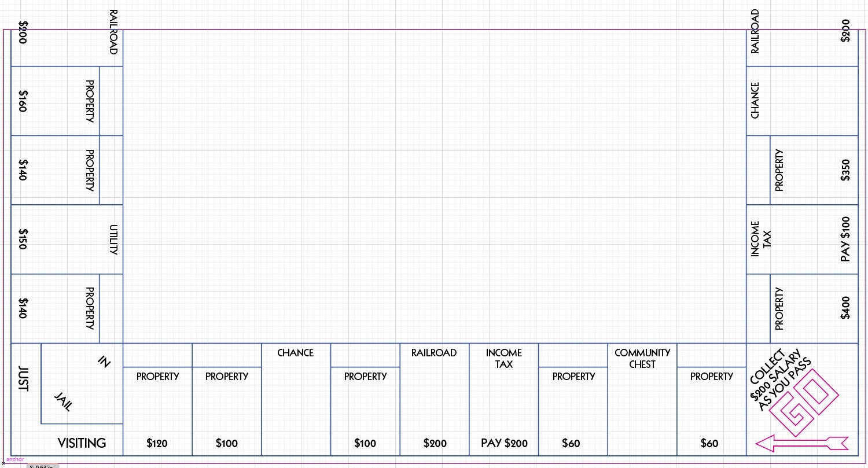Click the "PROPERTY" label beside the "$400" price
868x468 pixels.
[x=779, y=308]
